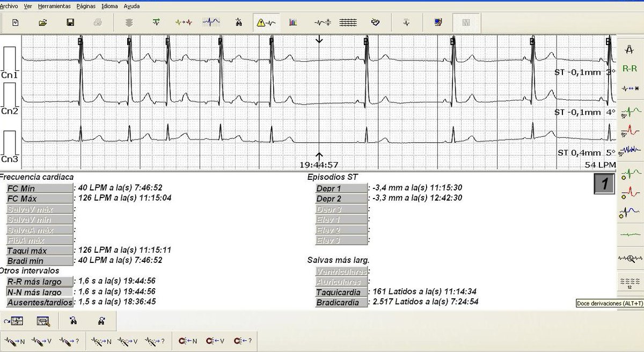Click the colored histogram toolbar icon
This screenshot has height=352, width=644.
tap(294, 23)
